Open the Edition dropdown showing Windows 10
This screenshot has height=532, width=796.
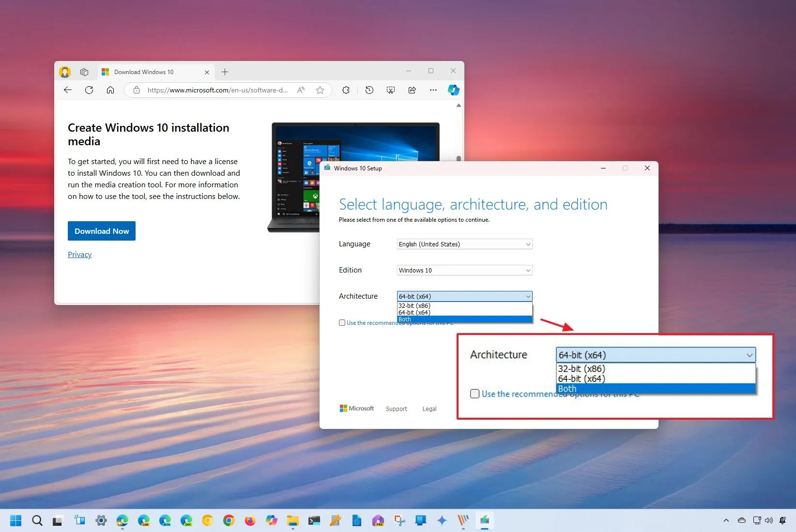pos(463,270)
